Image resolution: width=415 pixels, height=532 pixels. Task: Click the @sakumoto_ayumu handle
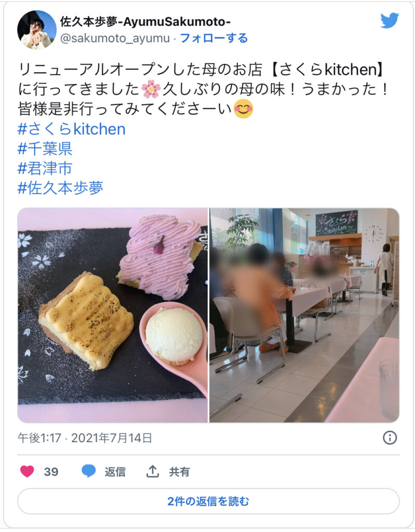click(x=115, y=38)
